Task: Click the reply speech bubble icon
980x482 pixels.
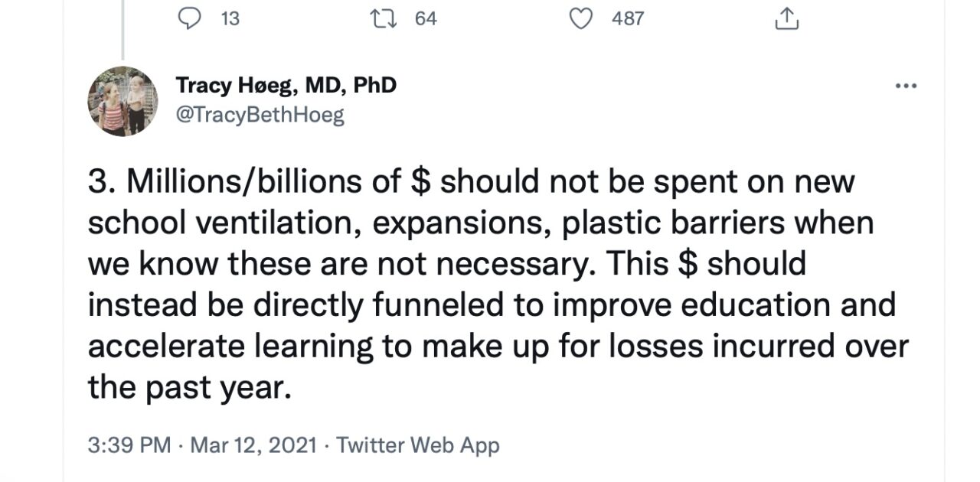Action: [188, 19]
